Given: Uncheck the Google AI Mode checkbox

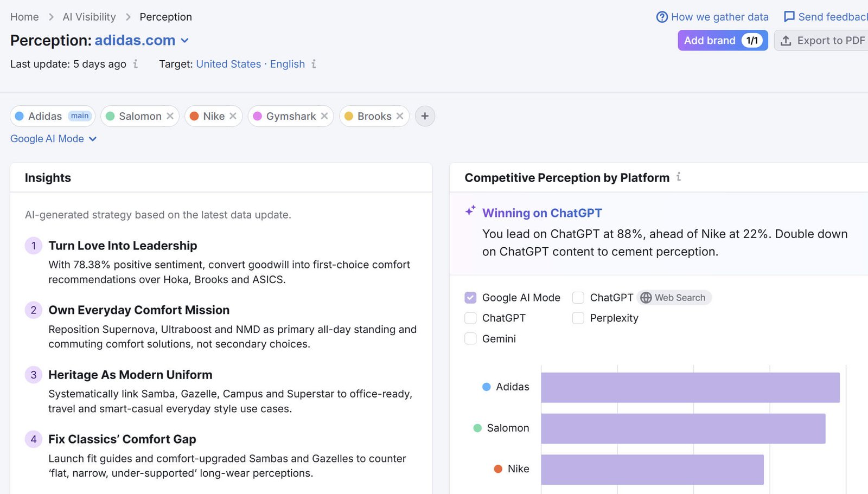Looking at the screenshot, I should pos(470,298).
